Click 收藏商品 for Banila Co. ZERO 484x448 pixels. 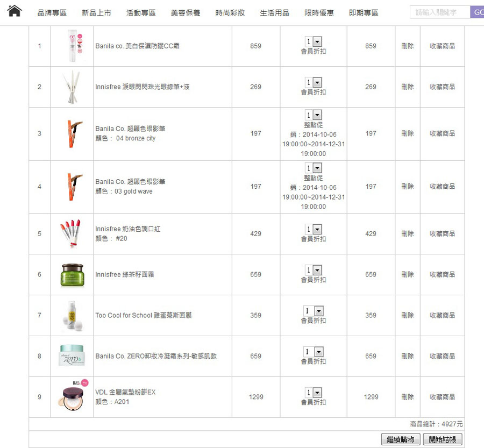443,356
